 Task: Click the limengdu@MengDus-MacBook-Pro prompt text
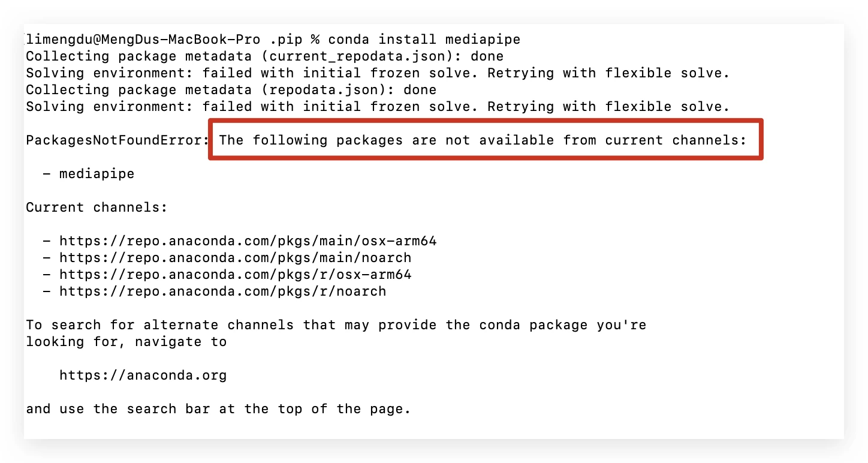(144, 40)
